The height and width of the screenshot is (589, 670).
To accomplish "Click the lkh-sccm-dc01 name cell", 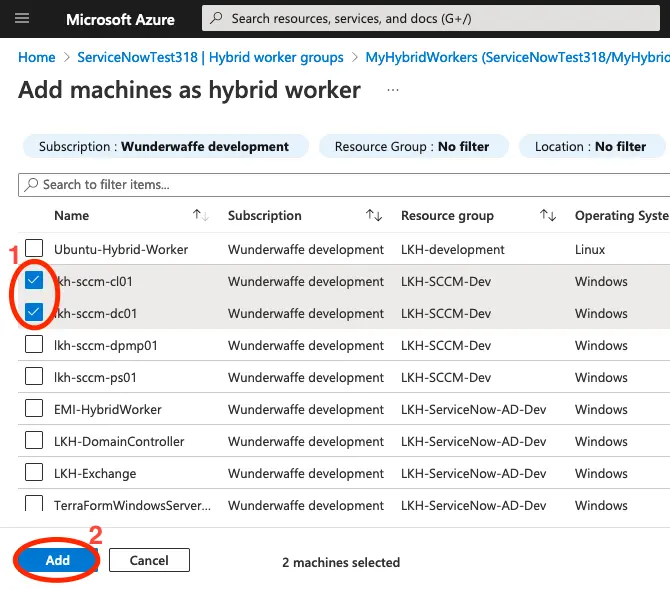I will [95, 313].
